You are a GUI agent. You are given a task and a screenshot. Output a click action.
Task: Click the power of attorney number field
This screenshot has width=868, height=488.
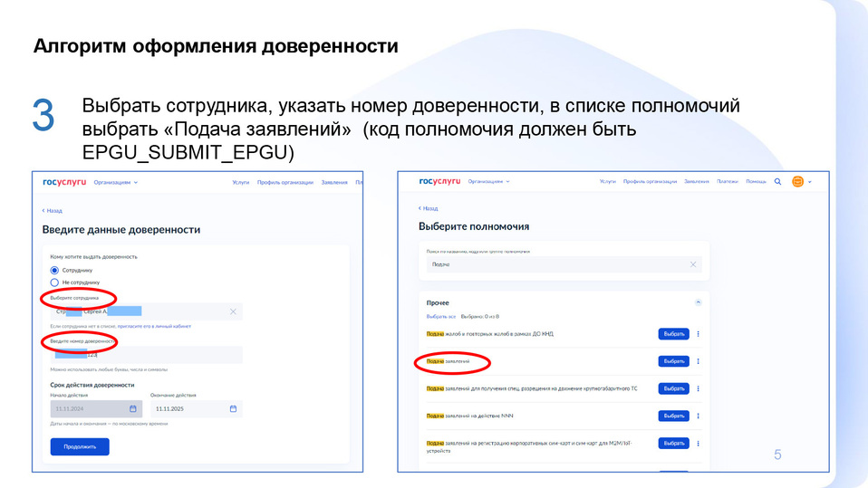click(x=145, y=355)
